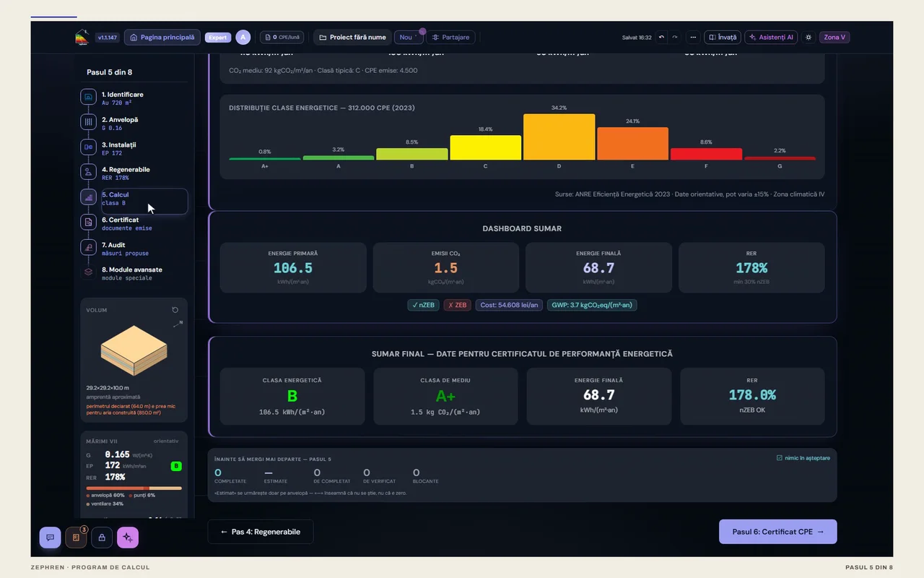Undo the last change
This screenshot has height=578, width=924.
[x=661, y=37]
